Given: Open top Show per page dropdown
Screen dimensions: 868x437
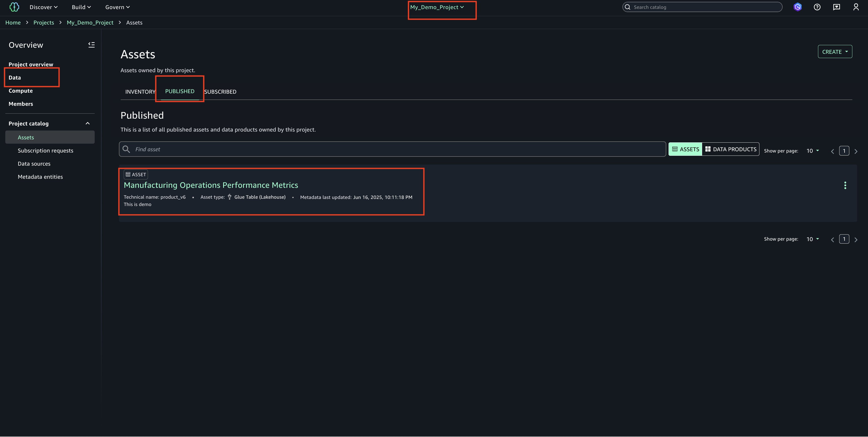Looking at the screenshot, I should [812, 151].
